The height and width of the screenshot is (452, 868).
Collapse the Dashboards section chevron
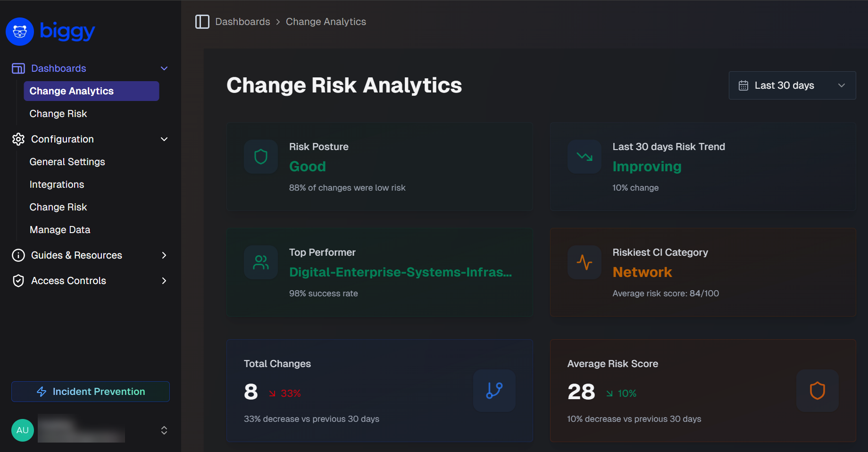coord(164,68)
